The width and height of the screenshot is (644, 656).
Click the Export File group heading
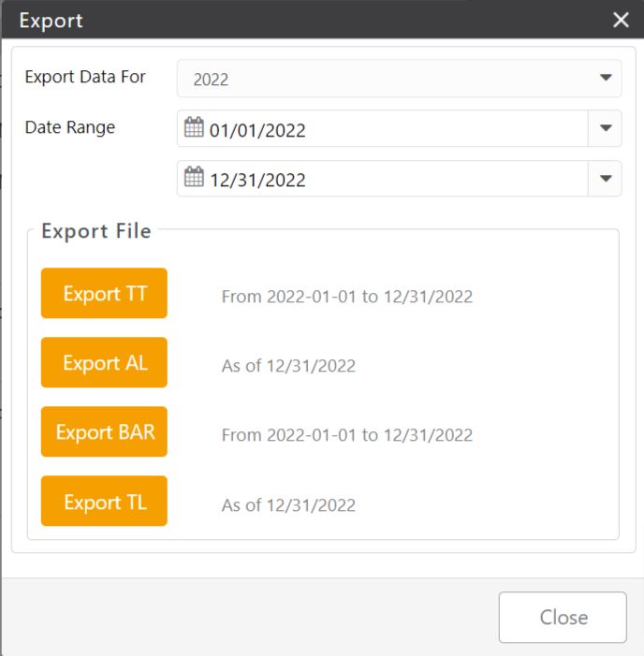tap(96, 231)
